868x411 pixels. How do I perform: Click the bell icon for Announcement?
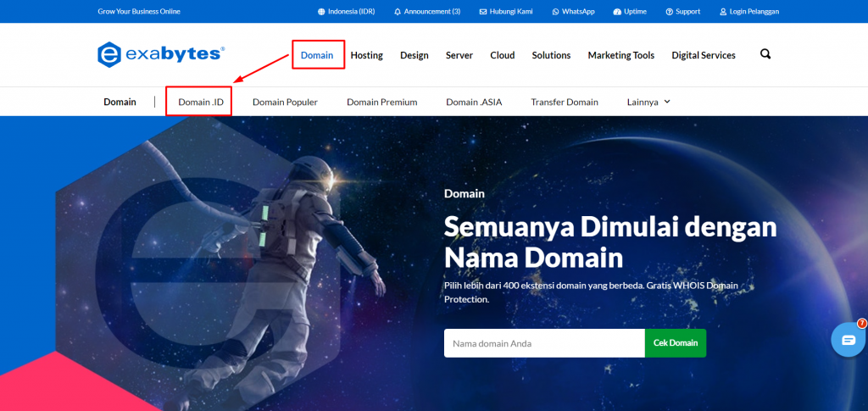pyautogui.click(x=398, y=12)
